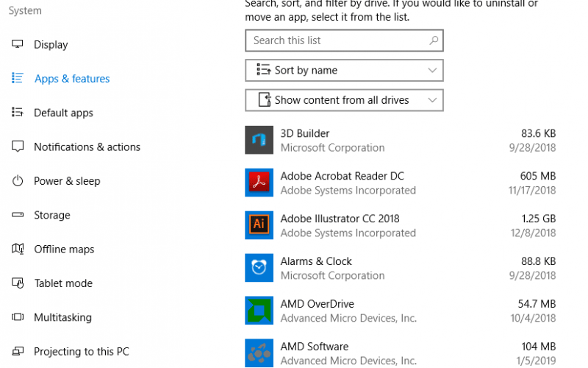Select the Alarms & Clock app icon
Screen dimensions: 588x368
pos(259,268)
